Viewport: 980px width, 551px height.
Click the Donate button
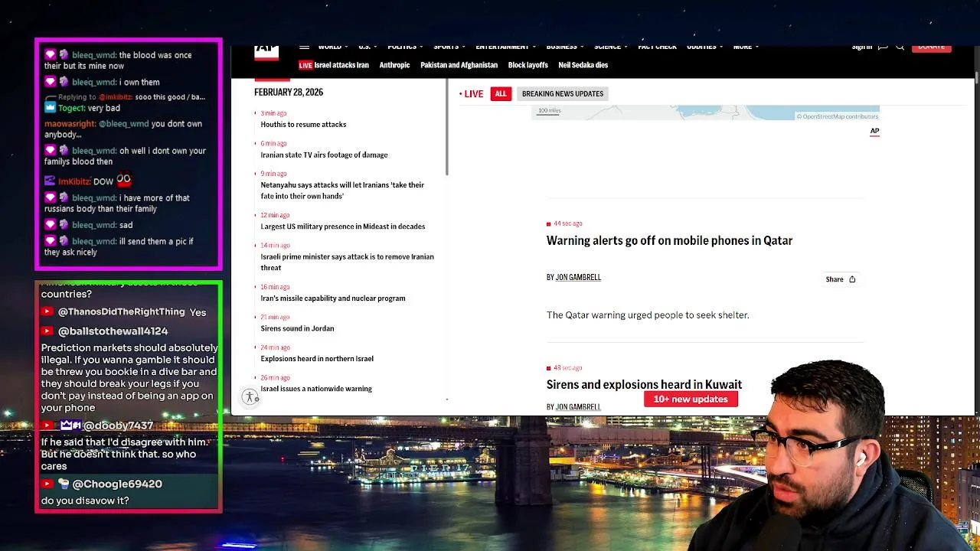click(x=931, y=47)
